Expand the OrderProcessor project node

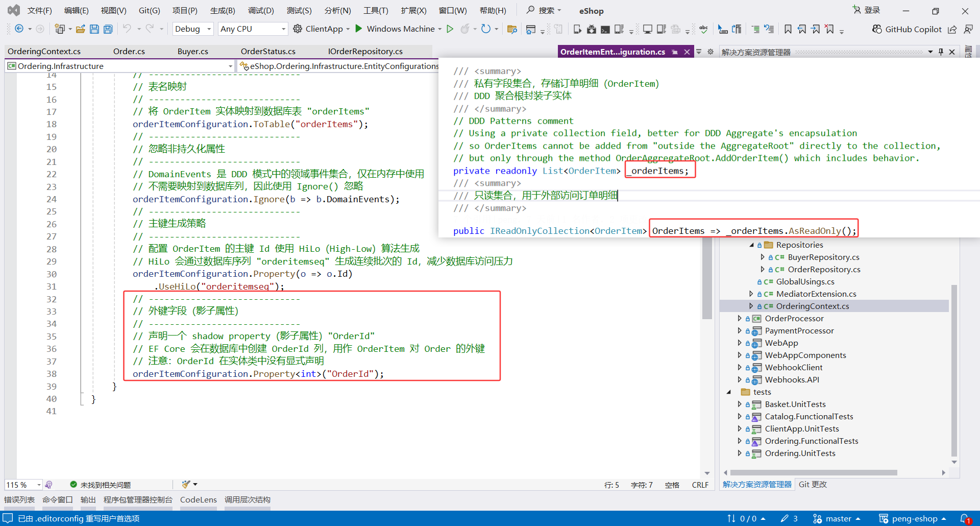click(x=740, y=318)
